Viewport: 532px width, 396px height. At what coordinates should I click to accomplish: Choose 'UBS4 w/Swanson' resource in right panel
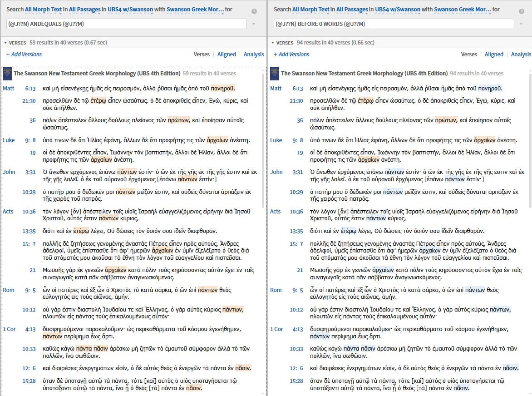398,10
